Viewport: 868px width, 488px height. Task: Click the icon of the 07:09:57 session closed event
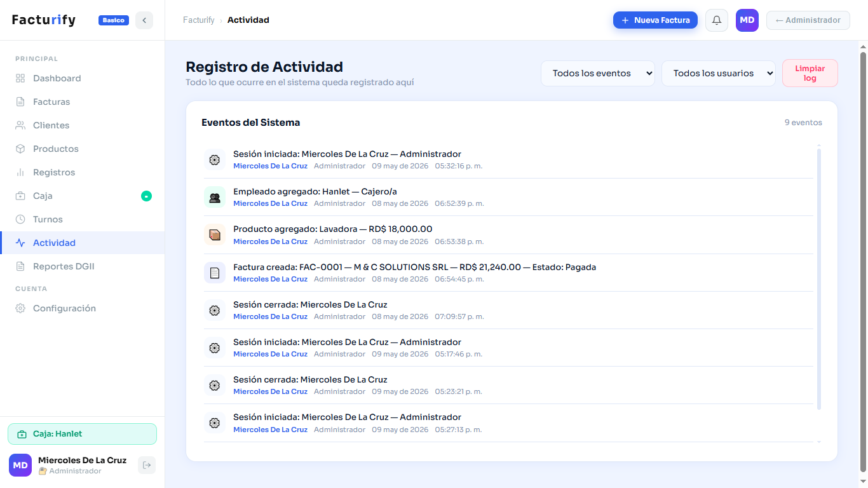pyautogui.click(x=215, y=310)
